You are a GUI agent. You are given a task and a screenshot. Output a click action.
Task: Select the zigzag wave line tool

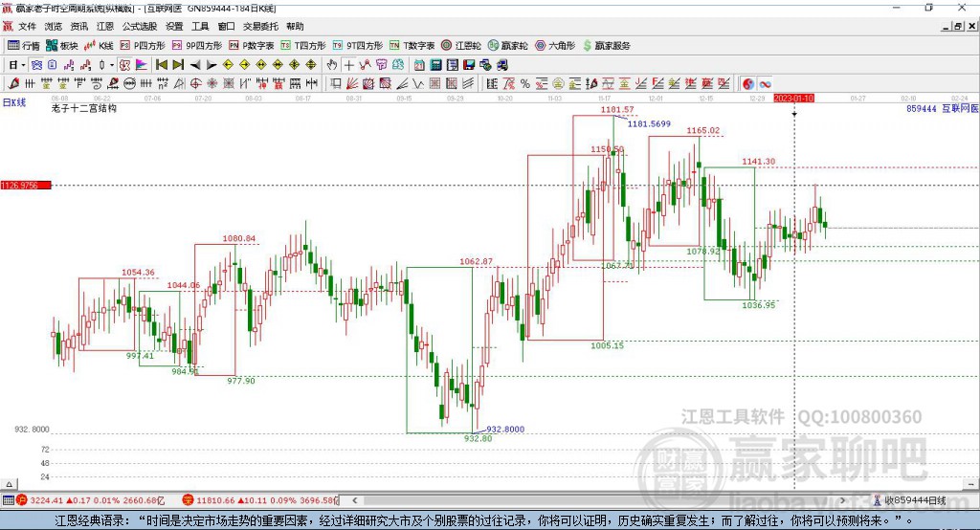coord(418,84)
